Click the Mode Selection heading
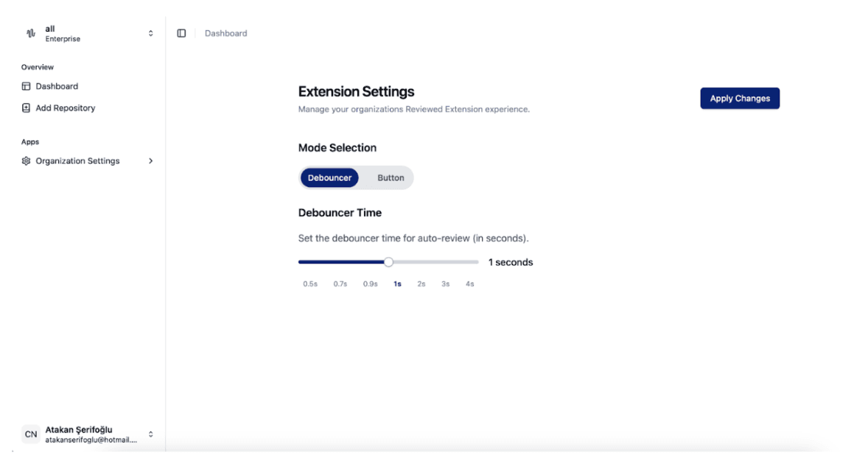Viewport: 868px width, 455px height. coord(337,147)
